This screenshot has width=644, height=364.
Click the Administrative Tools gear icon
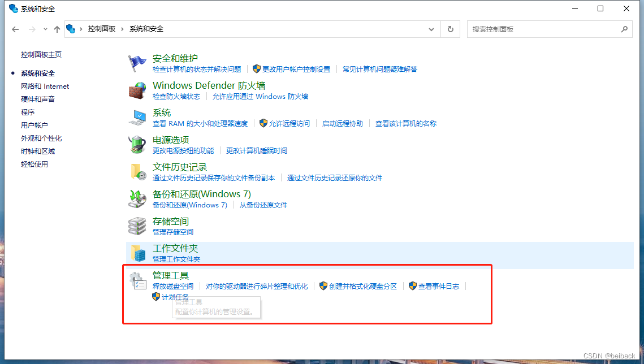pos(138,281)
